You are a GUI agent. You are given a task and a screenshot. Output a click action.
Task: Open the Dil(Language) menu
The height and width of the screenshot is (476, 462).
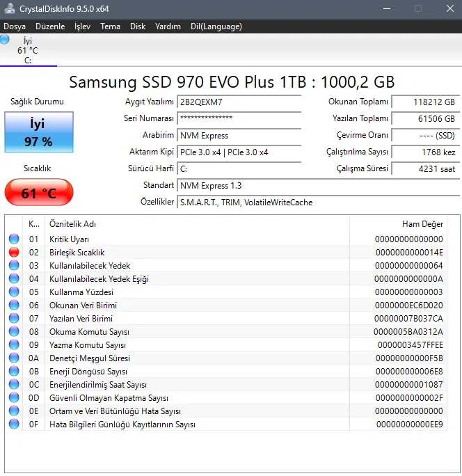216,26
